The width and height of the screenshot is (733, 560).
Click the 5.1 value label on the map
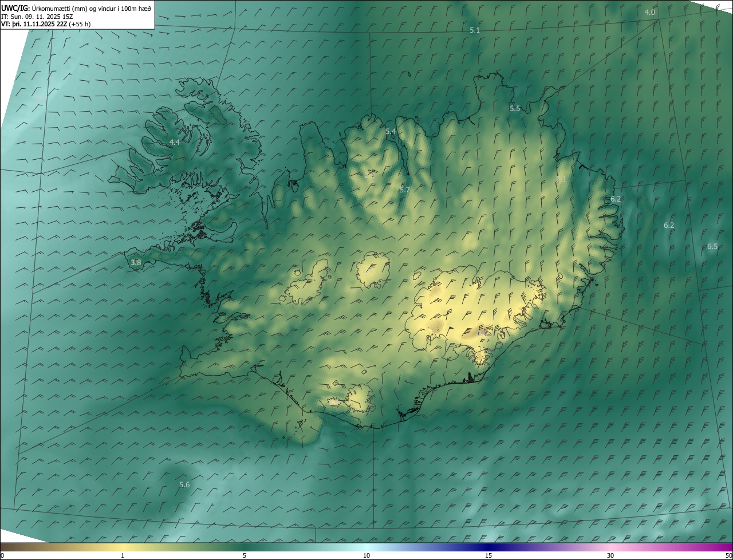475,30
